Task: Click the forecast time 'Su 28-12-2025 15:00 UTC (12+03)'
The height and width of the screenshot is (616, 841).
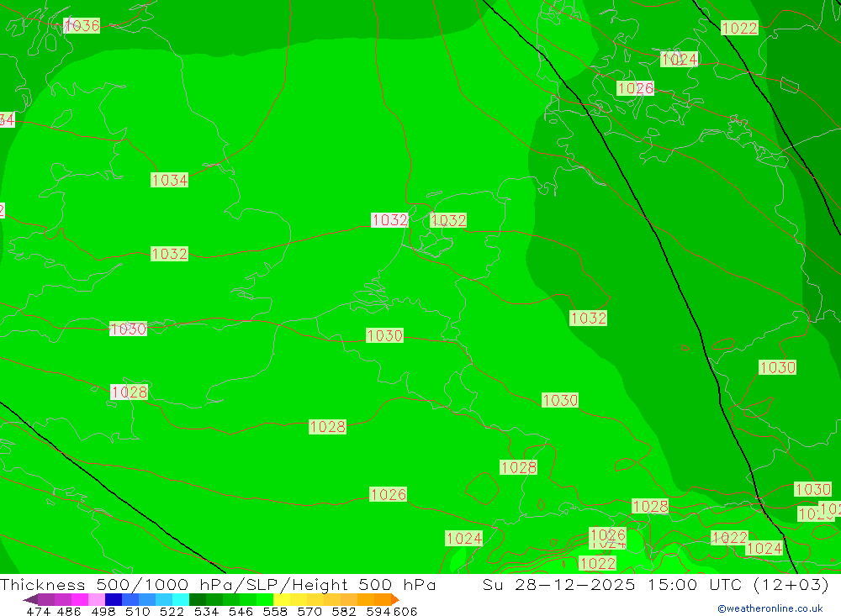Action: pos(655,584)
